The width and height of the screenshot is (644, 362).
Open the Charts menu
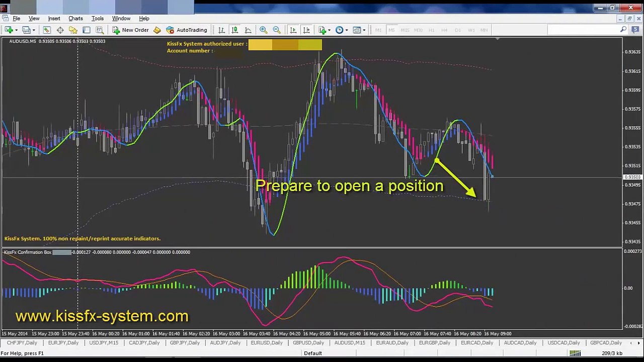coord(75,19)
